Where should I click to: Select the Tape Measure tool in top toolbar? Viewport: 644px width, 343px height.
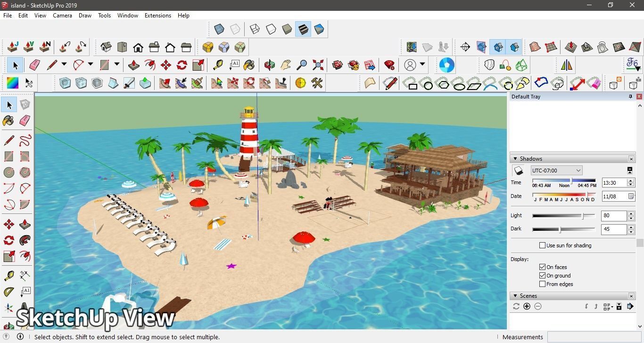tap(218, 65)
